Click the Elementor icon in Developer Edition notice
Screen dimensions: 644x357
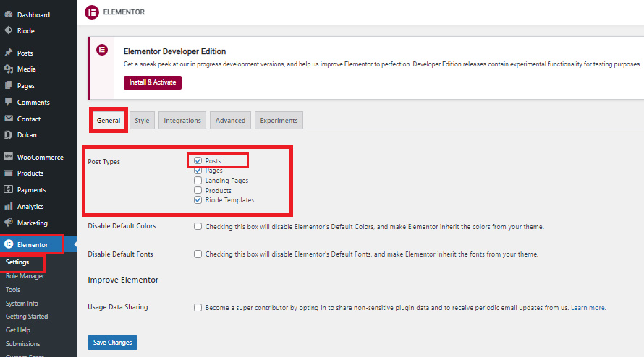(102, 50)
